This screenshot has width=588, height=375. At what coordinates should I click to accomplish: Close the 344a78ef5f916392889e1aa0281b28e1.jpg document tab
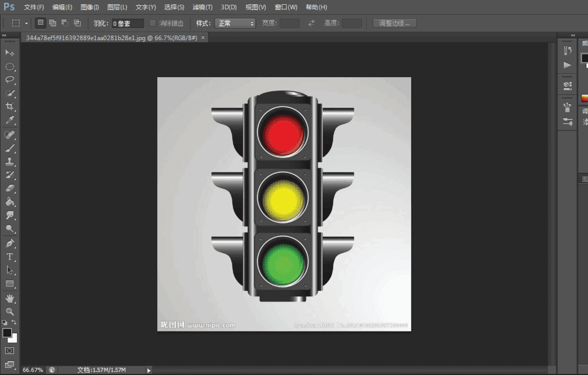(203, 38)
